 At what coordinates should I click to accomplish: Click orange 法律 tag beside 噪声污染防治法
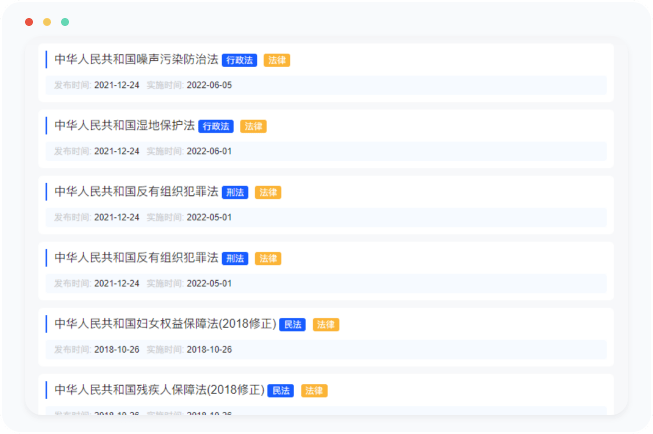pos(277,60)
